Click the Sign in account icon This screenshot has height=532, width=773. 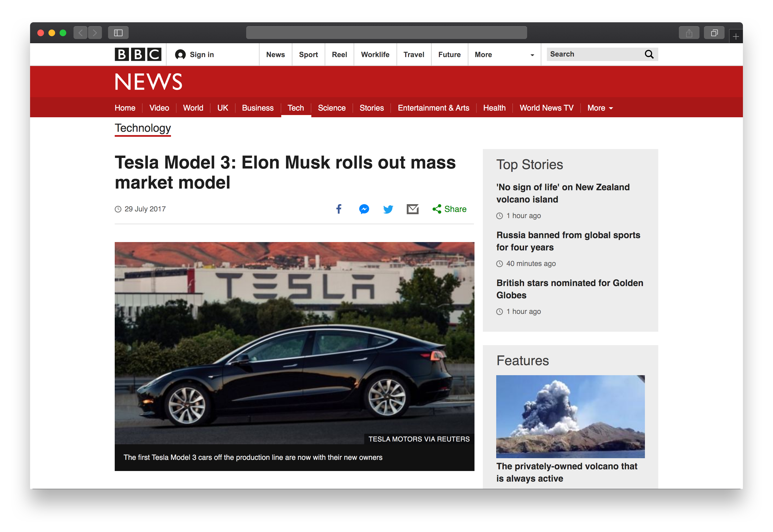(x=180, y=54)
